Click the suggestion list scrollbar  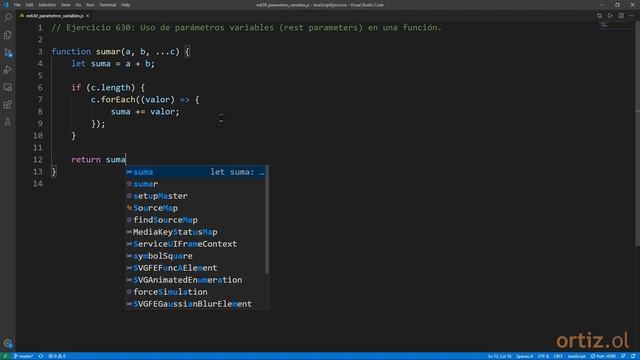point(267,220)
